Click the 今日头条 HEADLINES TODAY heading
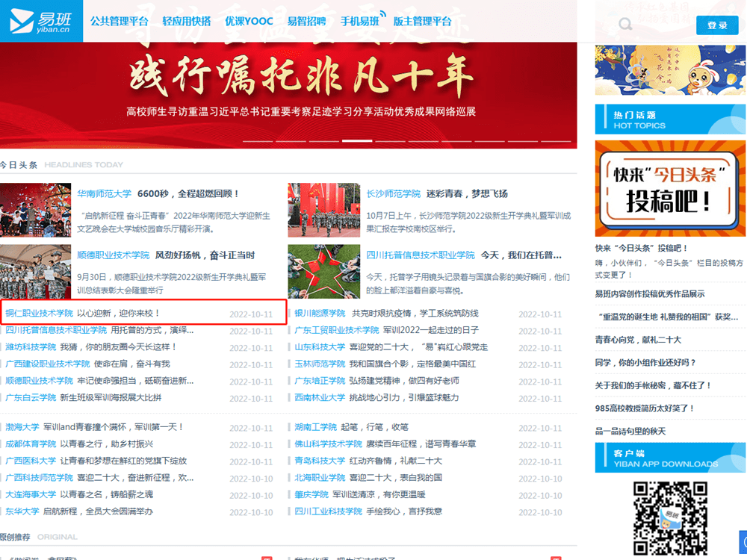The image size is (747, 560). (x=61, y=165)
